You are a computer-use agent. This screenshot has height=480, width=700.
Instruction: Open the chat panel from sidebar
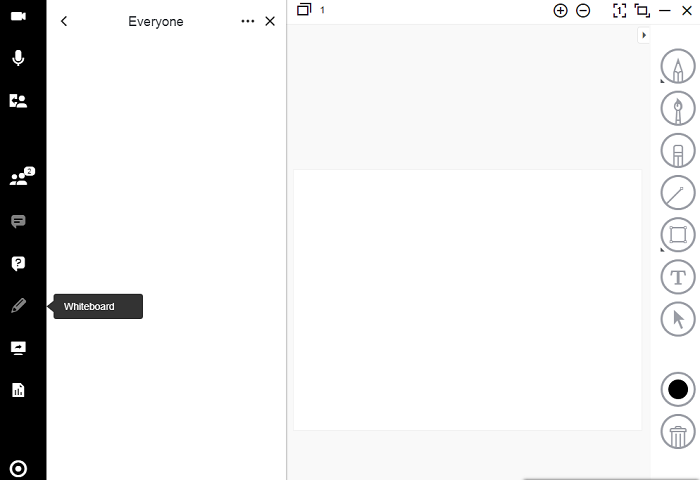point(18,221)
